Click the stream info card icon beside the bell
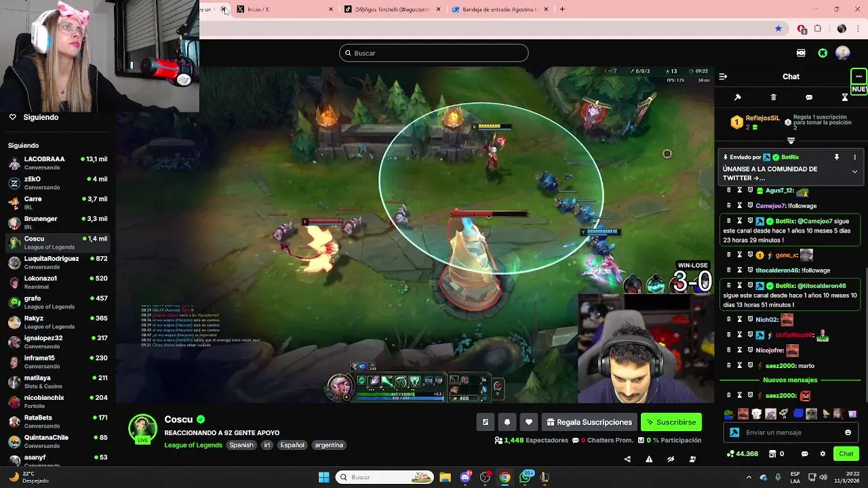868x488 pixels. pyautogui.click(x=486, y=422)
